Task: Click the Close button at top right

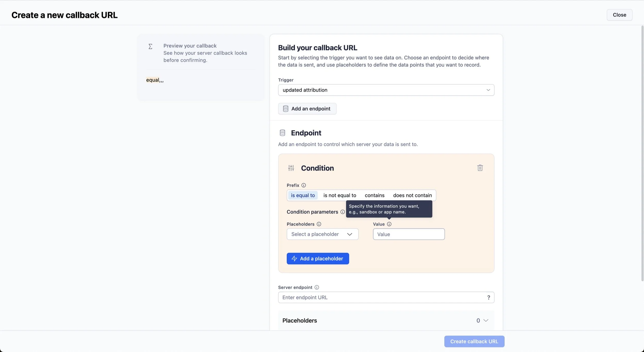Action: (x=619, y=15)
